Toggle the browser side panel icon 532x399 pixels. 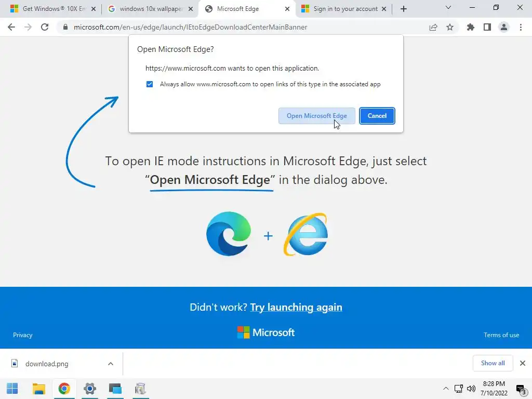pyautogui.click(x=487, y=27)
